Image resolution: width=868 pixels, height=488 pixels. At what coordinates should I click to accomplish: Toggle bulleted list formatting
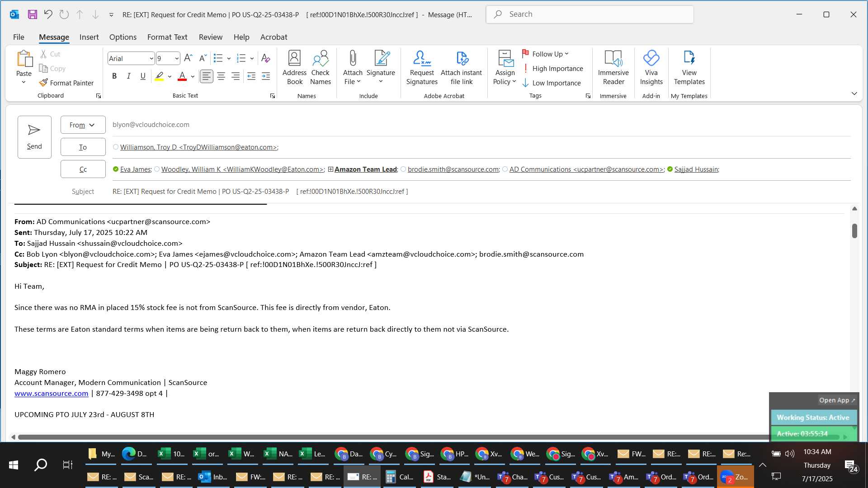click(x=218, y=58)
